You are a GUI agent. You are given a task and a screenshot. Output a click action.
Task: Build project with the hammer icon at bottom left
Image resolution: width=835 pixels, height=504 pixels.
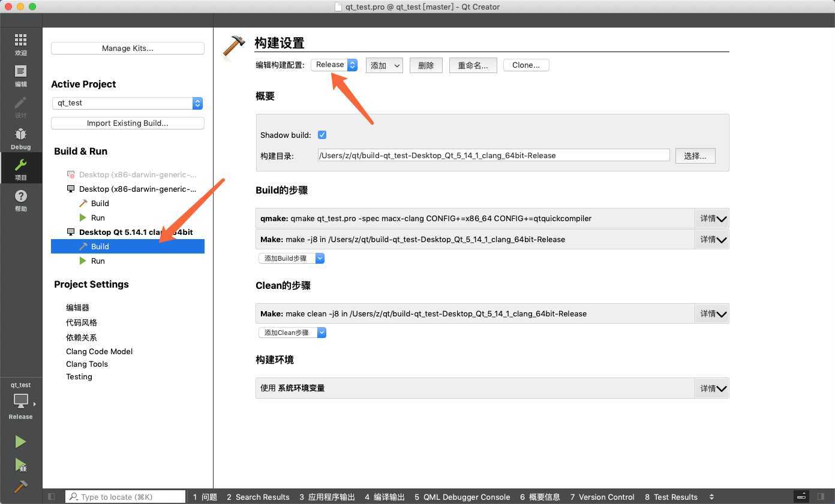[20, 486]
